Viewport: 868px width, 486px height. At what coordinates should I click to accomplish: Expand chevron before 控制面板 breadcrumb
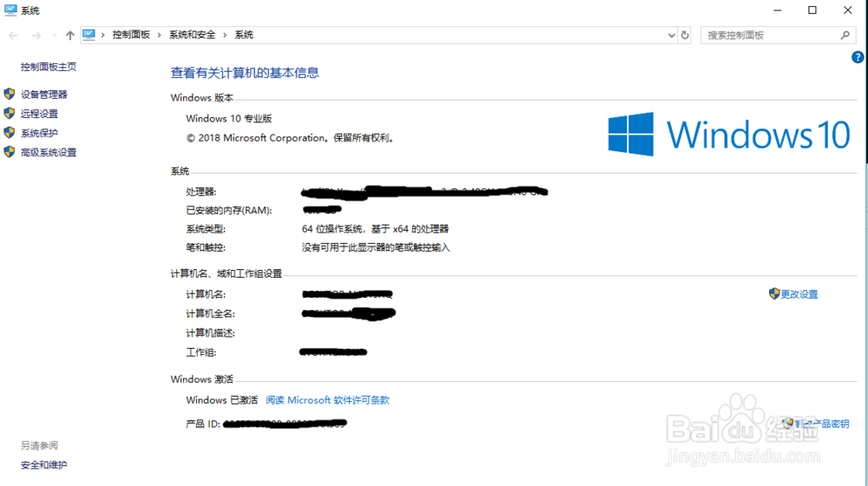tap(103, 35)
